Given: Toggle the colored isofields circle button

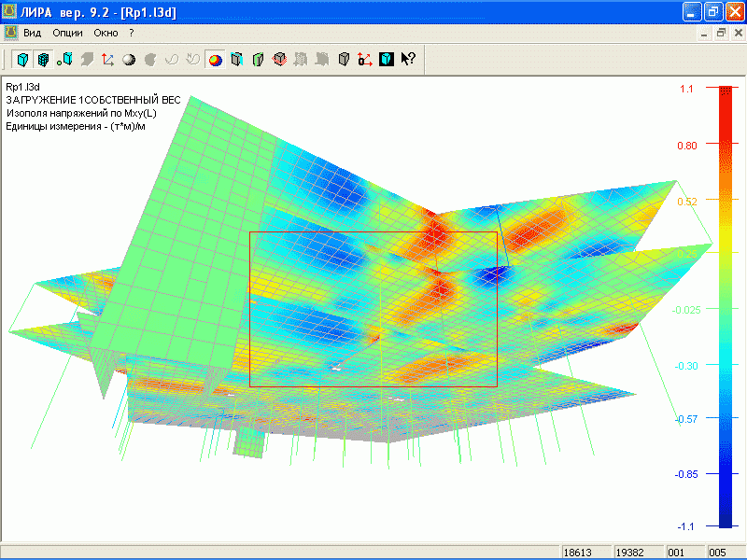Looking at the screenshot, I should 216,60.
